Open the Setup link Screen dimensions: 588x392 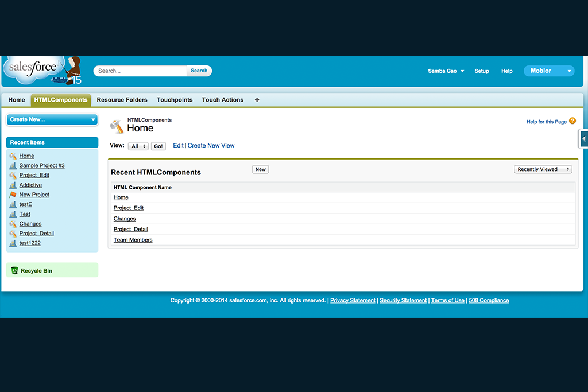[x=482, y=71]
